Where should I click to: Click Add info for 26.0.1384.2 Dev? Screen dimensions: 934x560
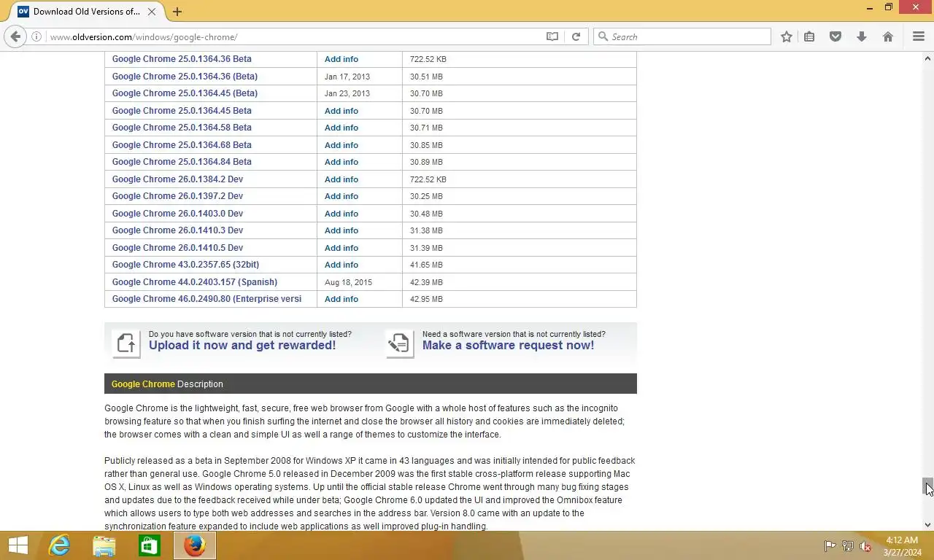pos(341,179)
